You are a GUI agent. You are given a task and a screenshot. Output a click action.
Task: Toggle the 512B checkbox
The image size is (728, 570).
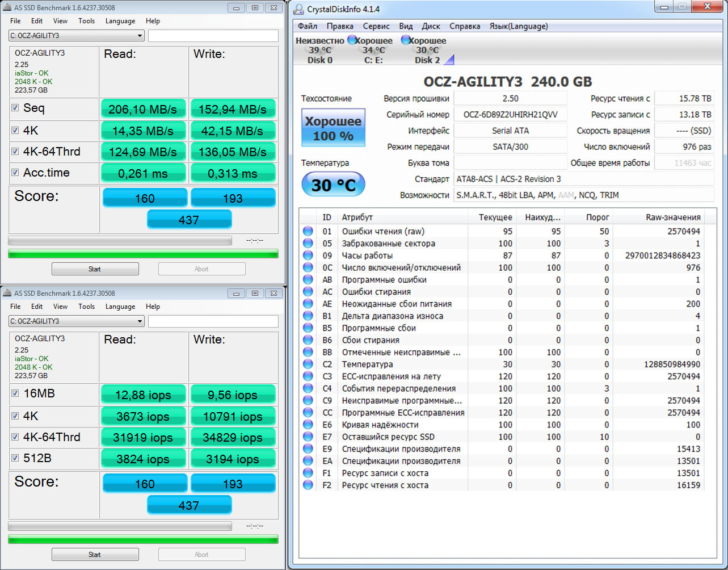(15, 458)
